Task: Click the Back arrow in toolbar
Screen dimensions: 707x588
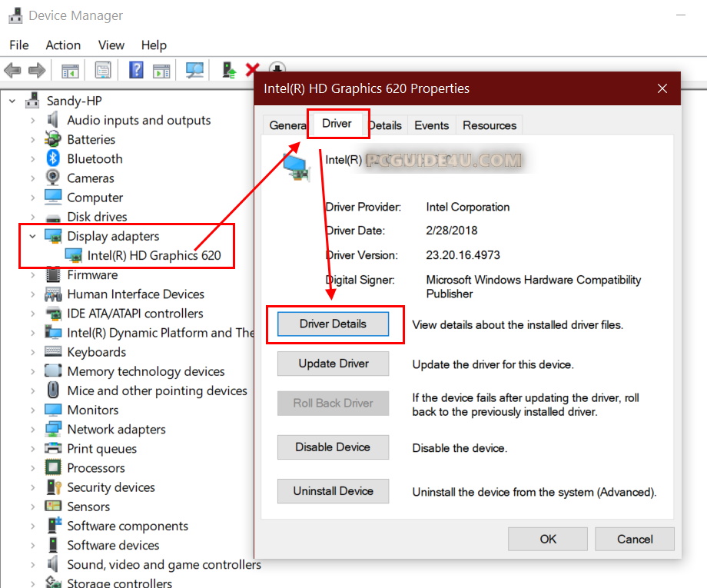Action: point(12,71)
